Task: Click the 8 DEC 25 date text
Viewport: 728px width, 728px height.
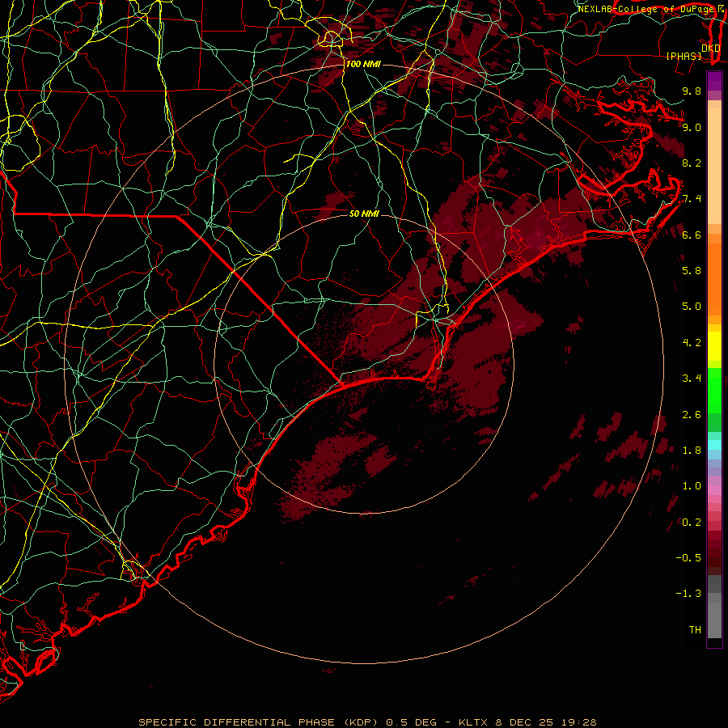Action: coord(525,722)
